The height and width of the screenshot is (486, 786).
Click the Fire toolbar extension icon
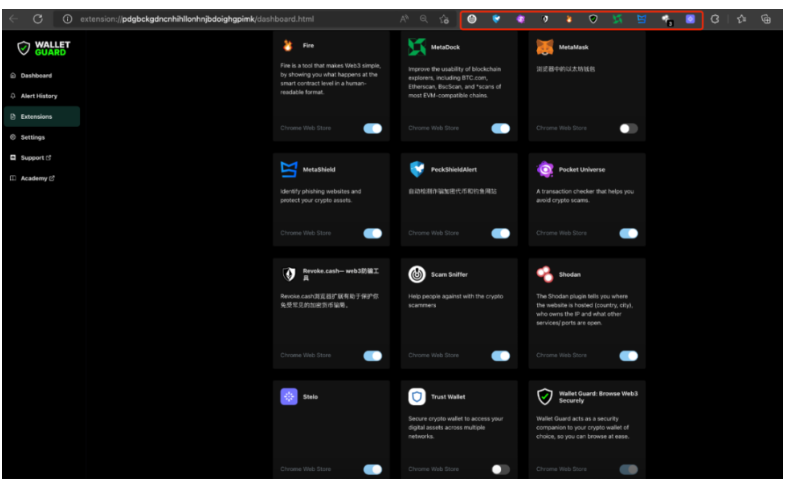click(569, 19)
